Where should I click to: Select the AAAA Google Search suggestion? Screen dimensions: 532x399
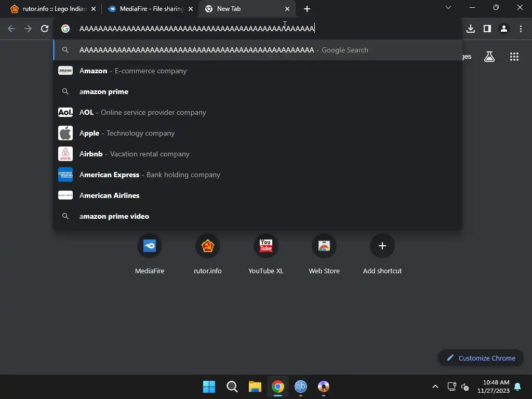(x=258, y=50)
